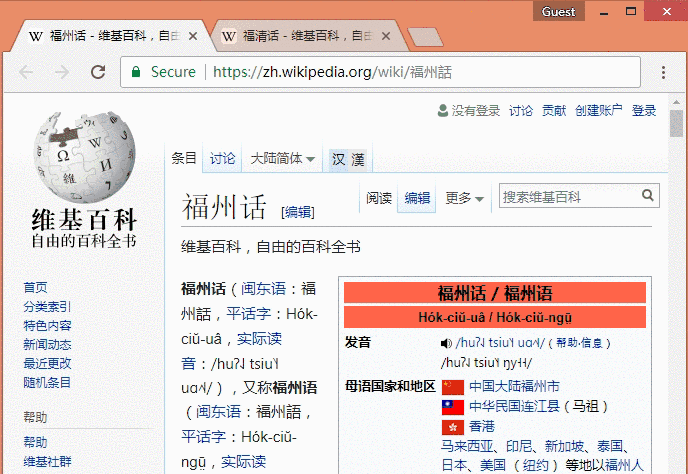Click the green Secure padlock icon

click(x=136, y=72)
